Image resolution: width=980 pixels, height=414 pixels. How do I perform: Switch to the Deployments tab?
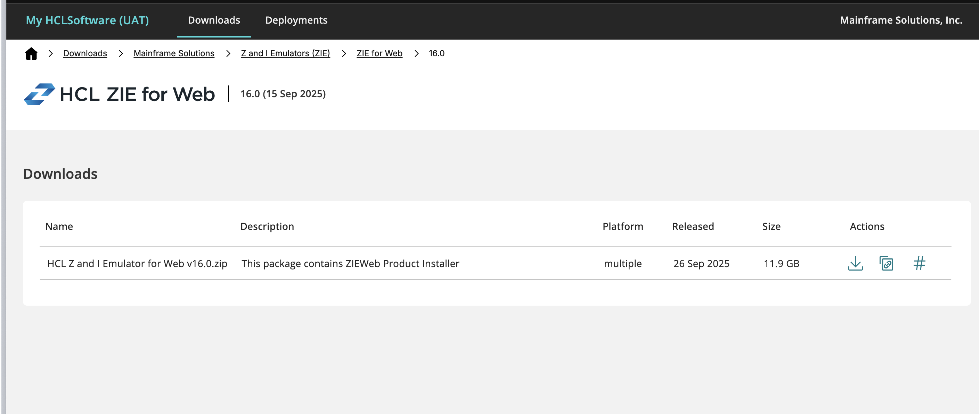pos(296,20)
